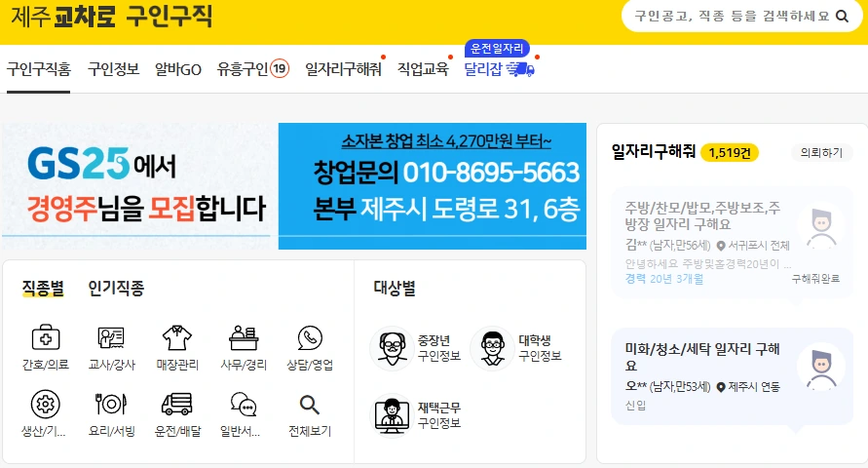868x468 pixels.
Task: Select the 사무/경리 desk icon
Action: (244, 337)
